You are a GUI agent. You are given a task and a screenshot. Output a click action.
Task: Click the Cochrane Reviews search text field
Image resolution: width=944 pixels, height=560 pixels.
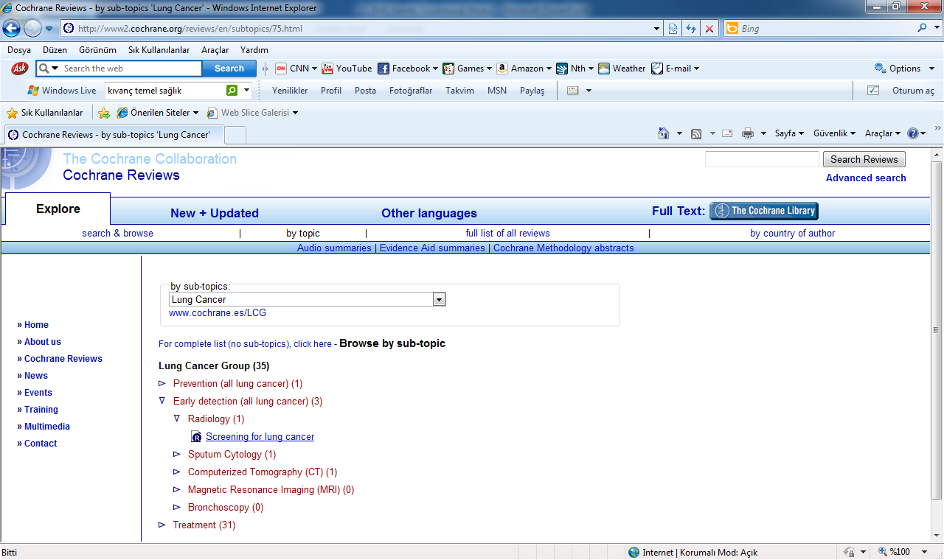762,159
